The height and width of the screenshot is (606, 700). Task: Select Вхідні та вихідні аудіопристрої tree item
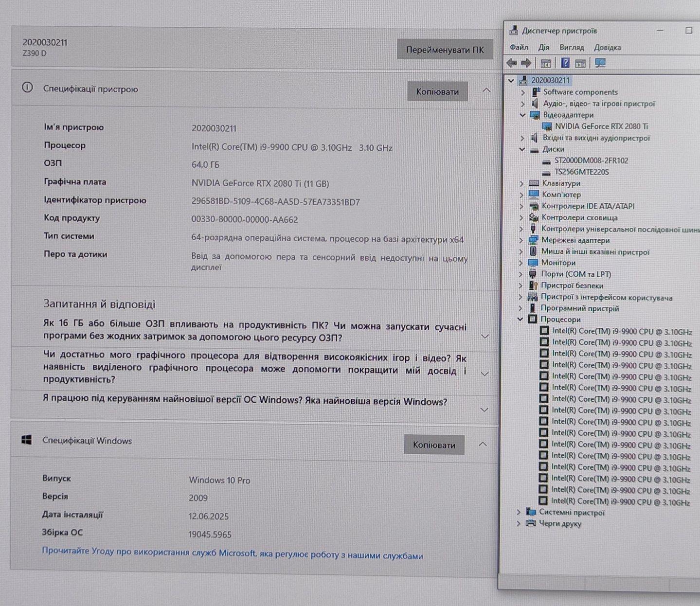click(x=596, y=138)
